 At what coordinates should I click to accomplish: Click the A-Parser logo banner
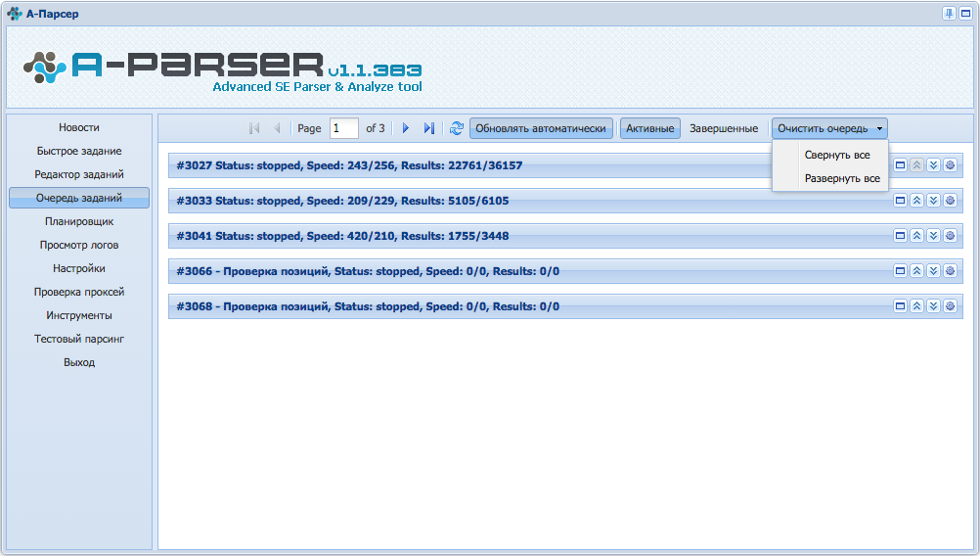[x=223, y=71]
